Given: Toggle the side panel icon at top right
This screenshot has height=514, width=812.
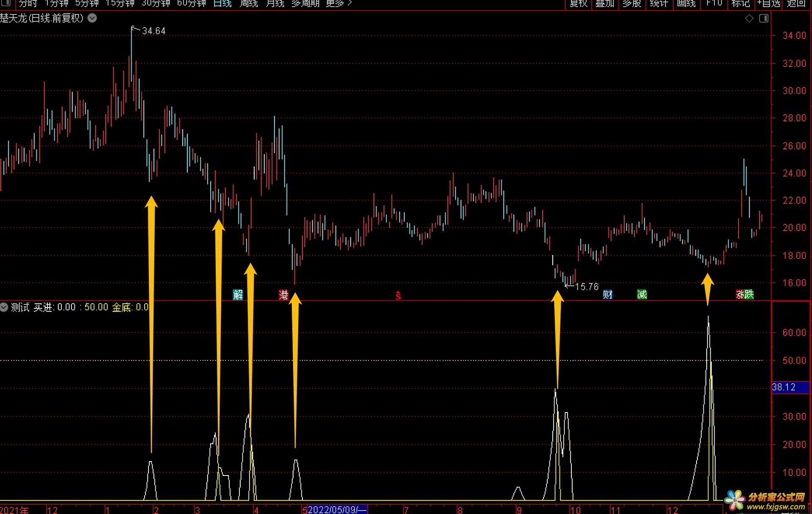Looking at the screenshot, I should click(x=763, y=18).
